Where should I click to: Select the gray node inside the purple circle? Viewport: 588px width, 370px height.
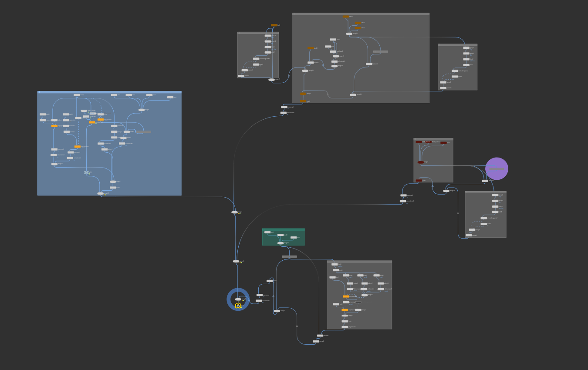click(497, 168)
